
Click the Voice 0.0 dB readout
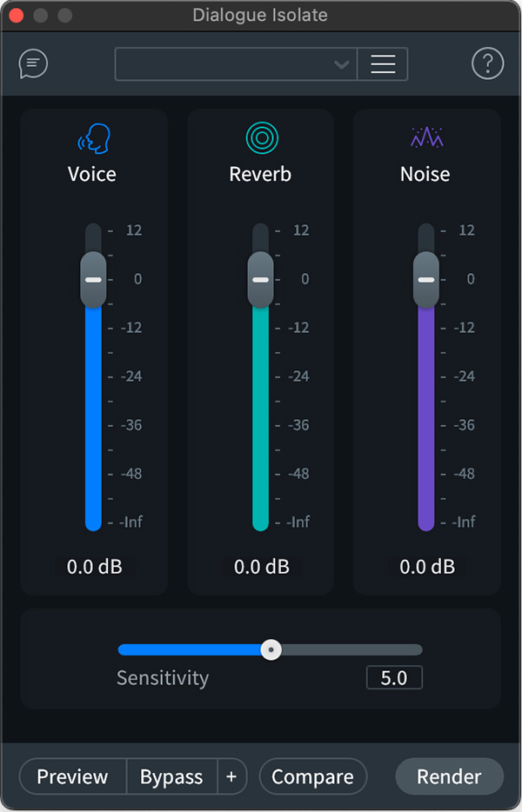pyautogui.click(x=92, y=567)
